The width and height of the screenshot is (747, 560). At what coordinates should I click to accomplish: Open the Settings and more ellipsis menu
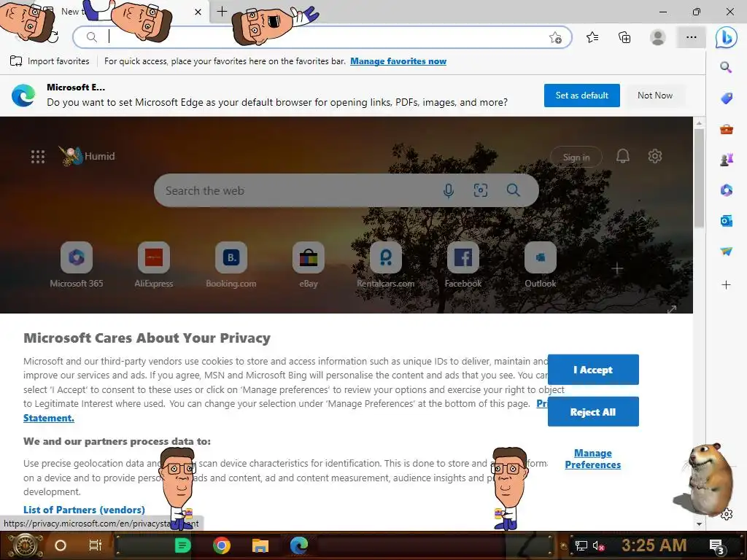[692, 37]
